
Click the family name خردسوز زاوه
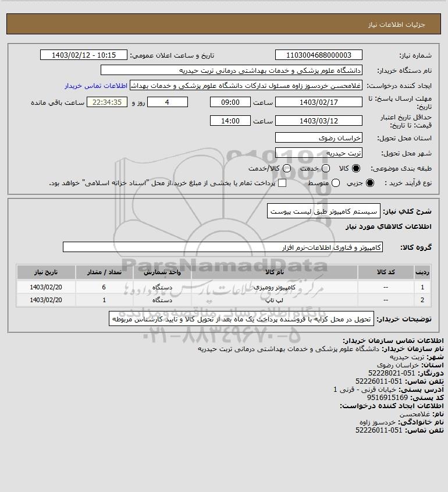click(378, 422)
